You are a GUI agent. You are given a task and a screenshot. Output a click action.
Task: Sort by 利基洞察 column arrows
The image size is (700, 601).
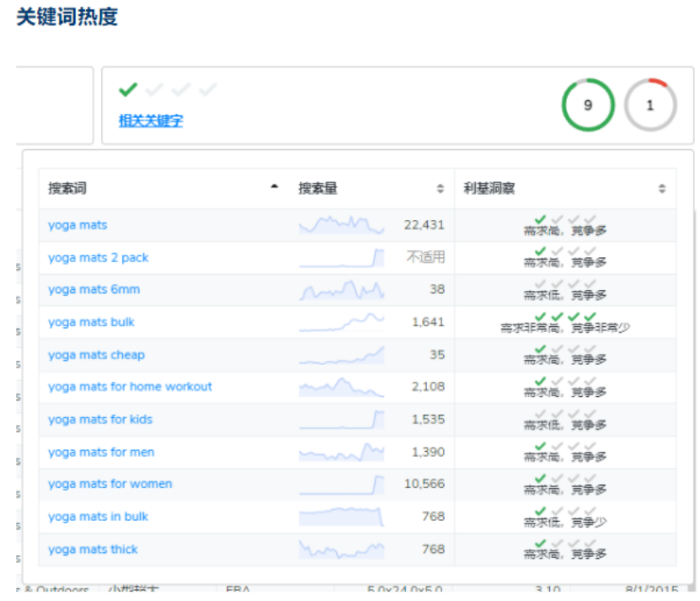pos(662,189)
